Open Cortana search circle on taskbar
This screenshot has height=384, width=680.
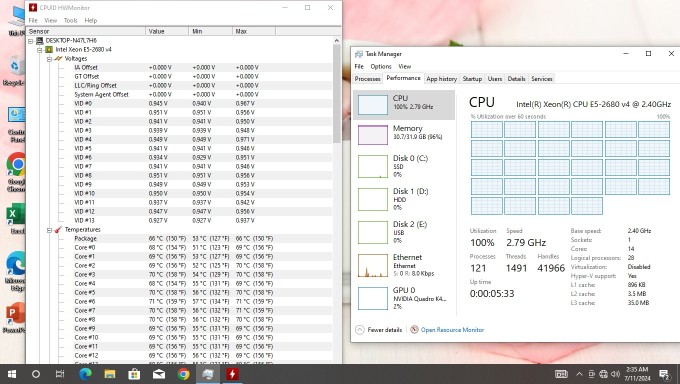pyautogui.click(x=36, y=374)
